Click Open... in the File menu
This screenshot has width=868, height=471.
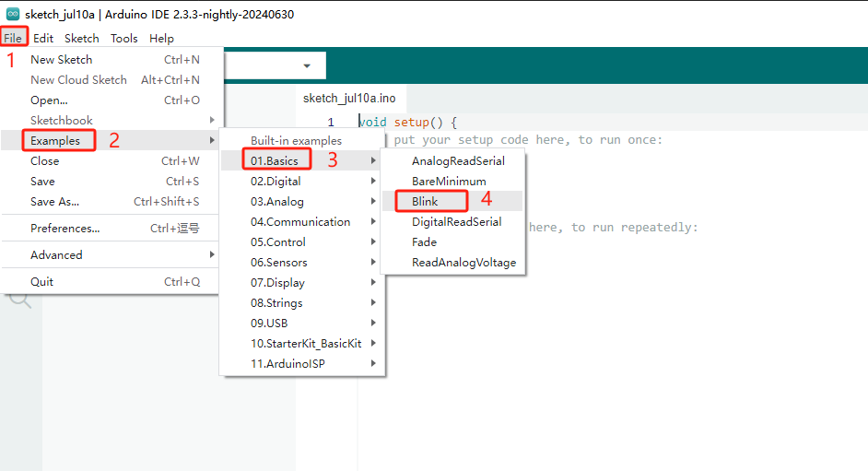[x=111, y=100]
